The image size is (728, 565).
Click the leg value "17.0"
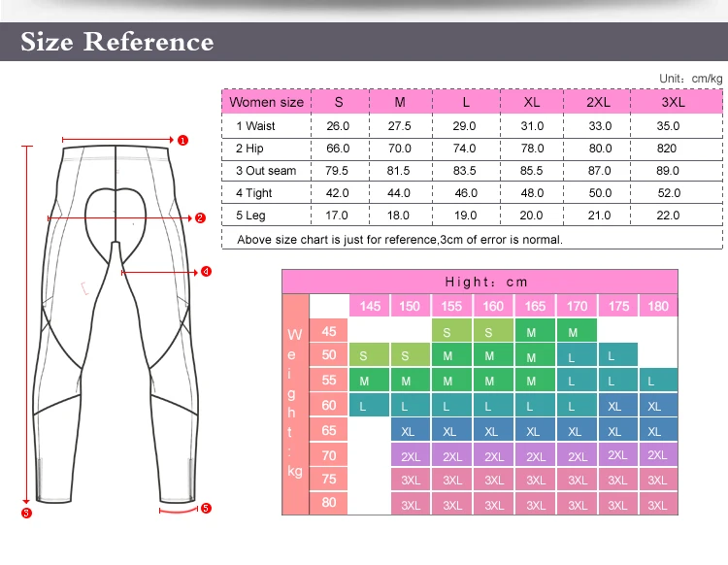coord(337,215)
